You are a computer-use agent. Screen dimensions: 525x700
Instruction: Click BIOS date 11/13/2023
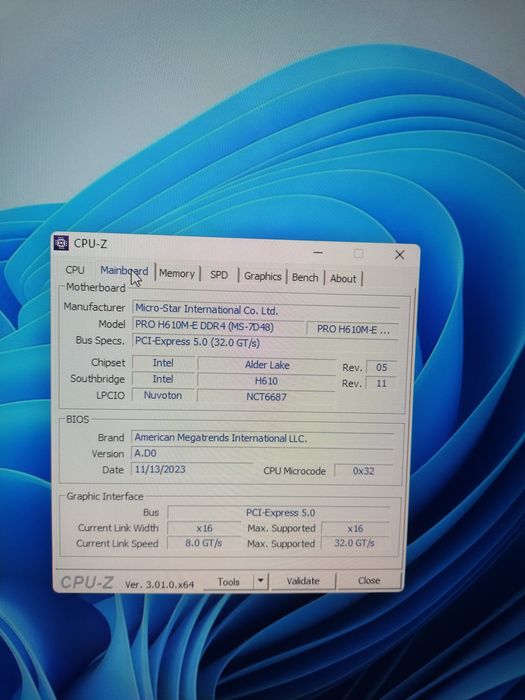point(192,469)
